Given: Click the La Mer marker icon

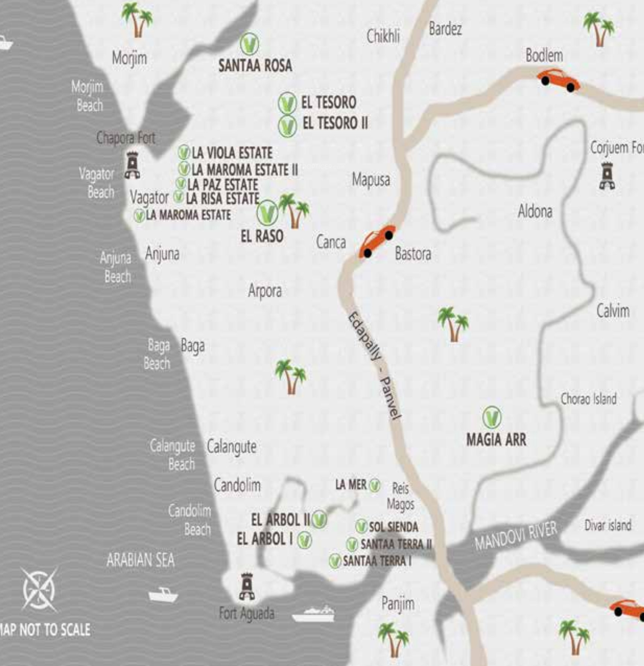Looking at the screenshot, I should tap(375, 486).
